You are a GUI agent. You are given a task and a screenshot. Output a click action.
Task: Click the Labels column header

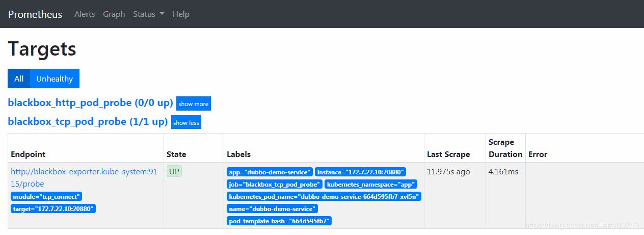pyautogui.click(x=239, y=154)
